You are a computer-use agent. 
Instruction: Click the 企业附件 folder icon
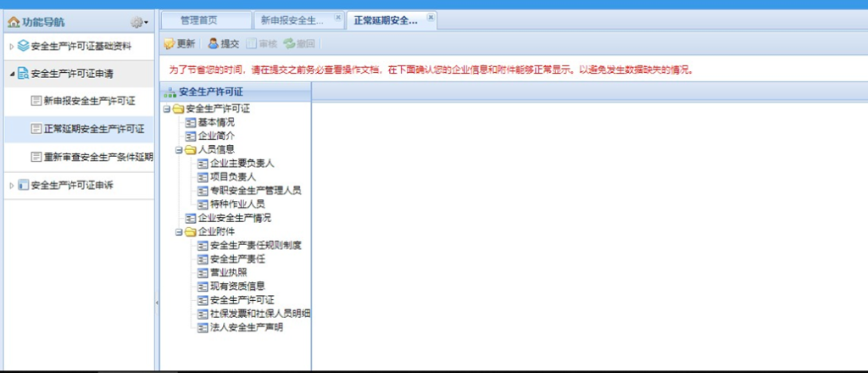191,232
